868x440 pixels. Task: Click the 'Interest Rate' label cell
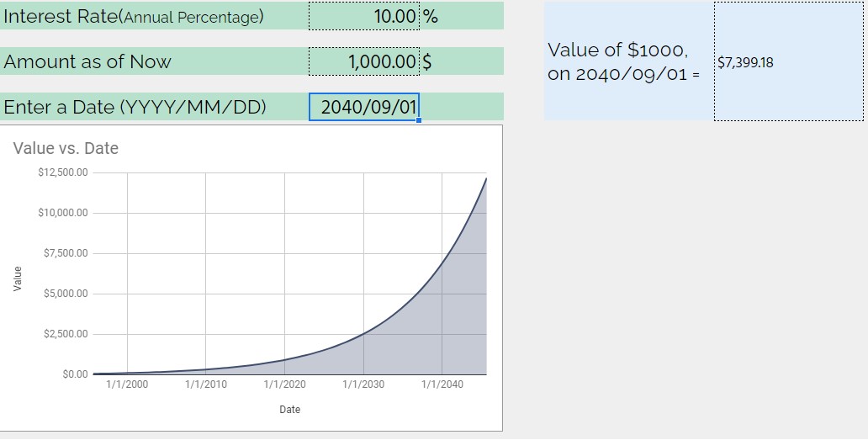point(155,16)
